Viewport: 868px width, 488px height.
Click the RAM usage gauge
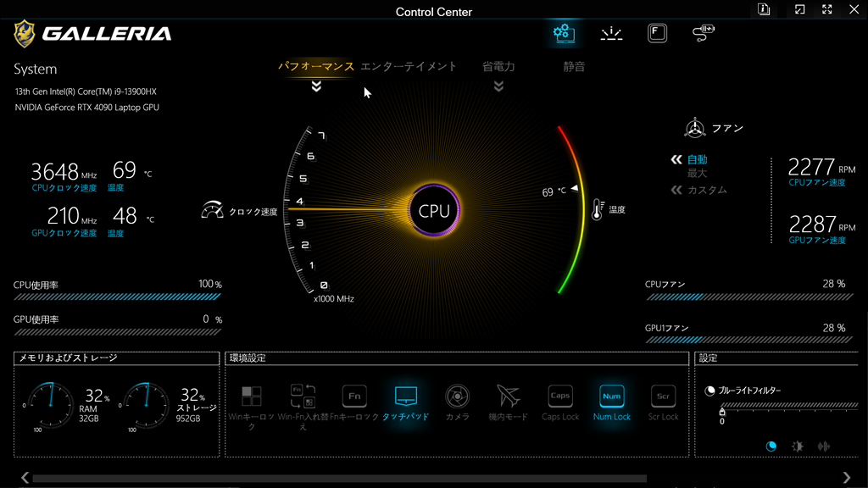coord(51,405)
